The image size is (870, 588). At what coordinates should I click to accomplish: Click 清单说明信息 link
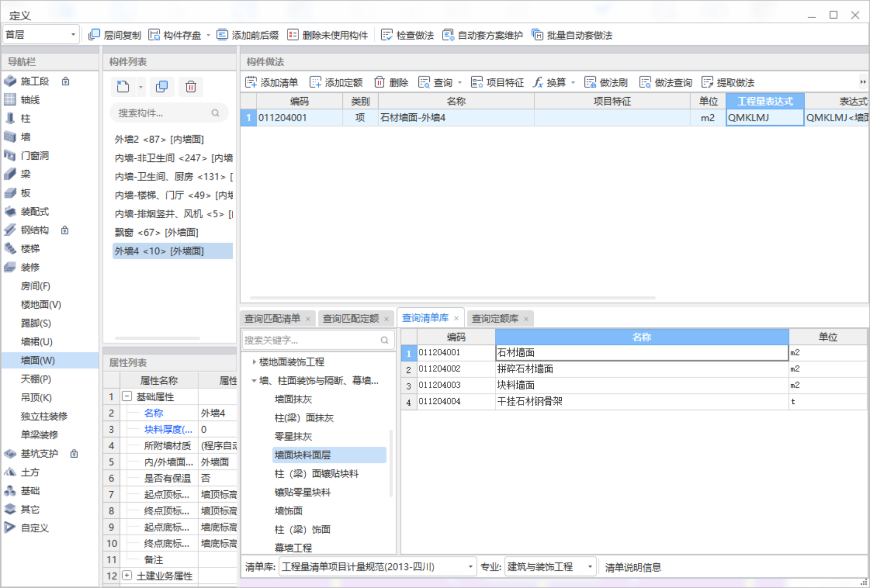[x=633, y=567]
